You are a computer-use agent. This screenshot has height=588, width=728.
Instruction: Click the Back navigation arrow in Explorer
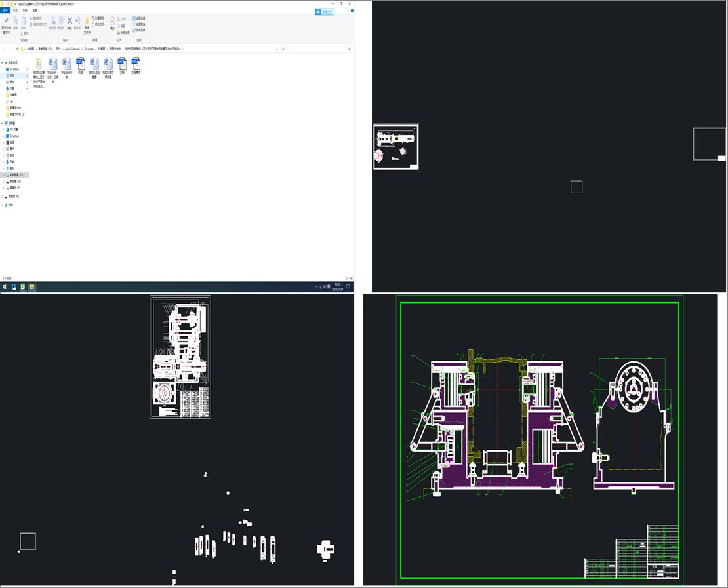coord(4,49)
